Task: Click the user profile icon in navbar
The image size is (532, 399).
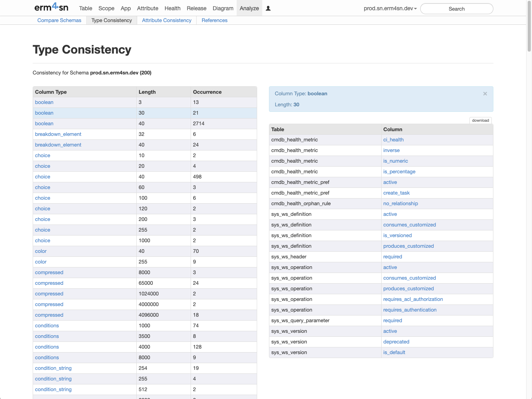Action: 268,8
